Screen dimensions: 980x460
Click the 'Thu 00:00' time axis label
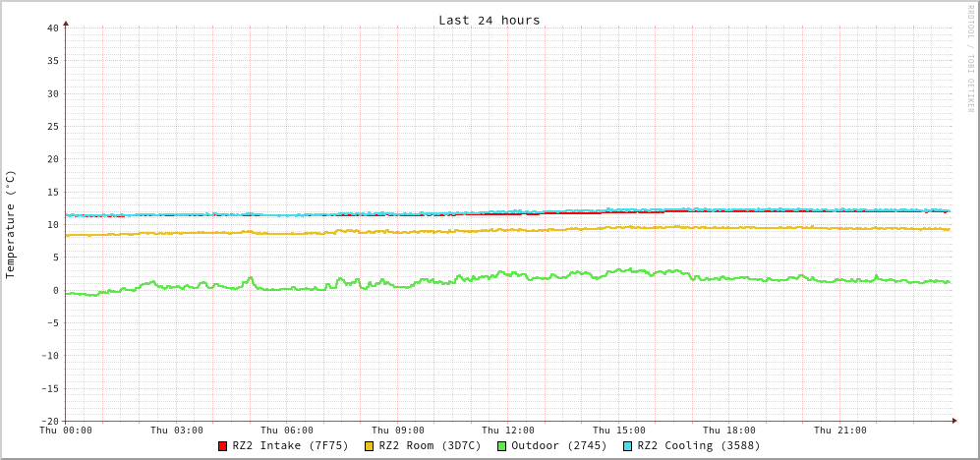(66, 431)
